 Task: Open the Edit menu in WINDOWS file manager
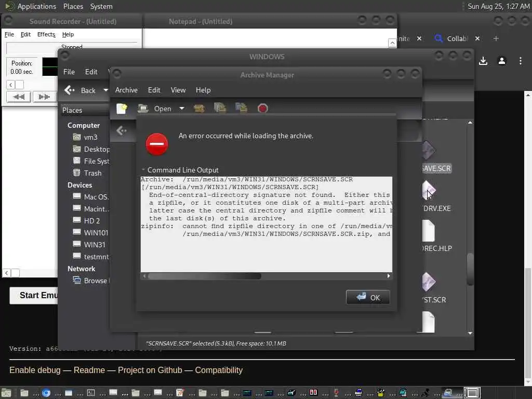[91, 72]
